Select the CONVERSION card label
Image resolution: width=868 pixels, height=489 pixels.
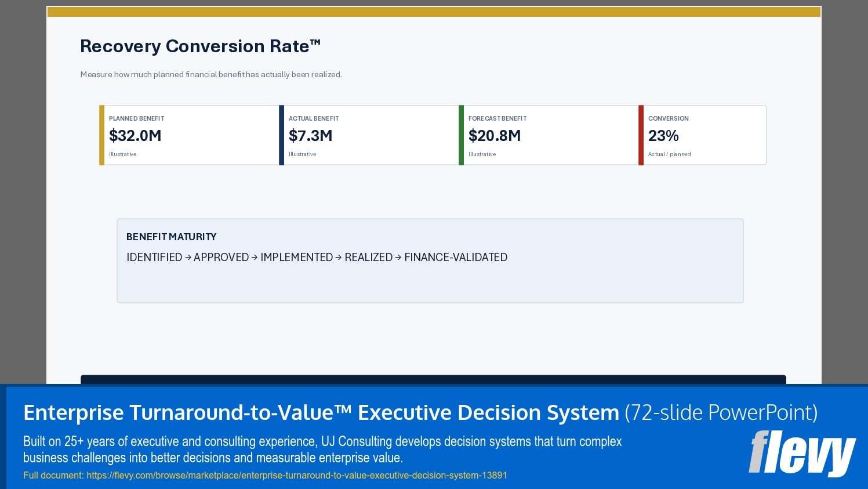coord(669,118)
